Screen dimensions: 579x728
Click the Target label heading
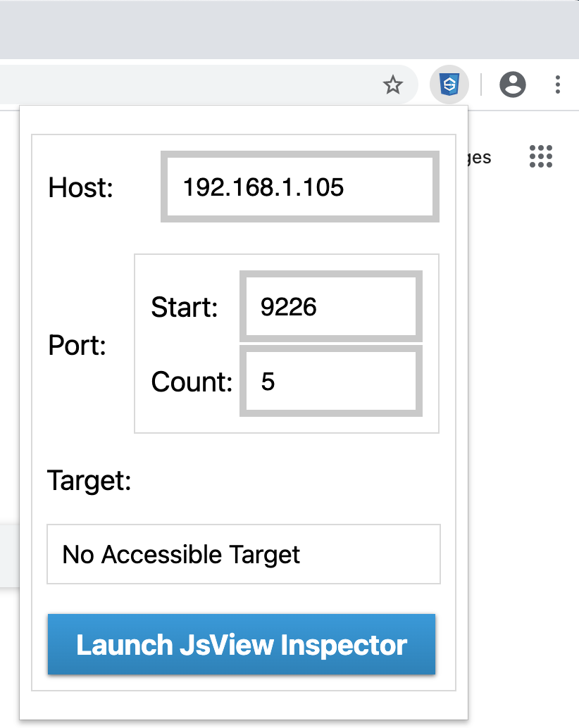[x=89, y=481]
